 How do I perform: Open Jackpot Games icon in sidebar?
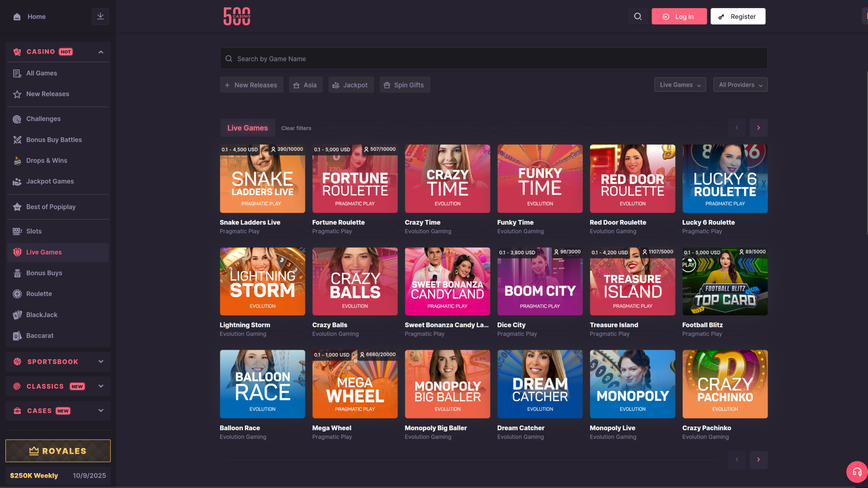(x=17, y=181)
